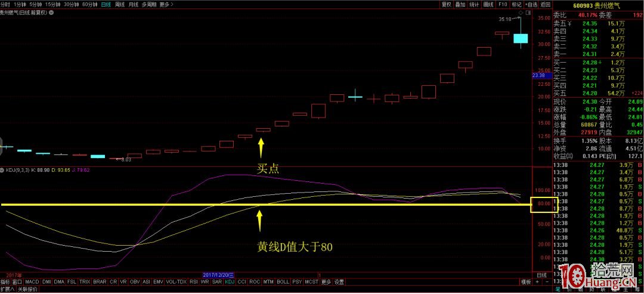Click the 复权 toolbar button
This screenshot has height=294, width=644.
point(447,5)
